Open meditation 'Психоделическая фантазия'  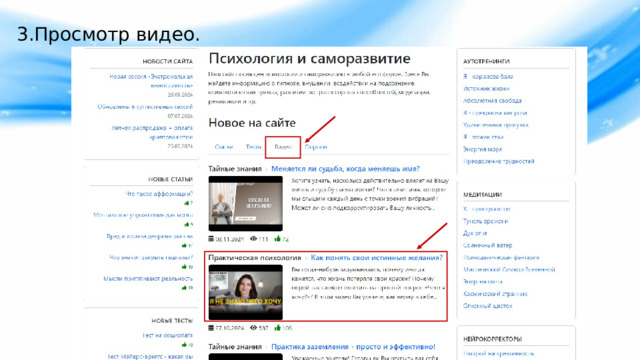[501, 258]
